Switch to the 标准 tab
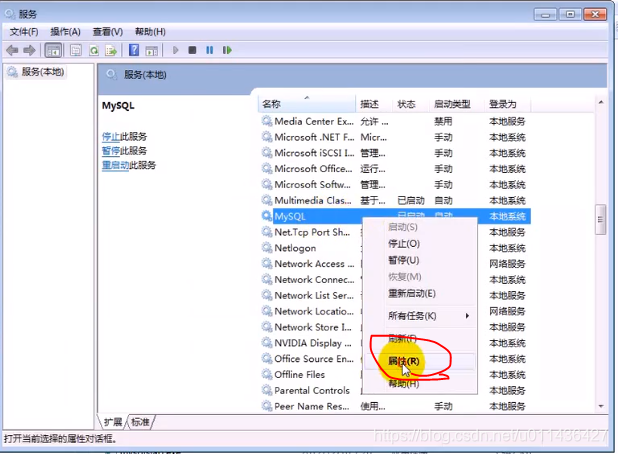This screenshot has width=618, height=454. pos(140,422)
